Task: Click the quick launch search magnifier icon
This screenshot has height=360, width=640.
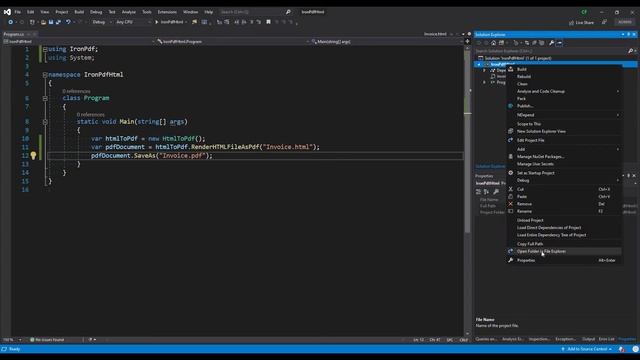Action: coord(288,12)
